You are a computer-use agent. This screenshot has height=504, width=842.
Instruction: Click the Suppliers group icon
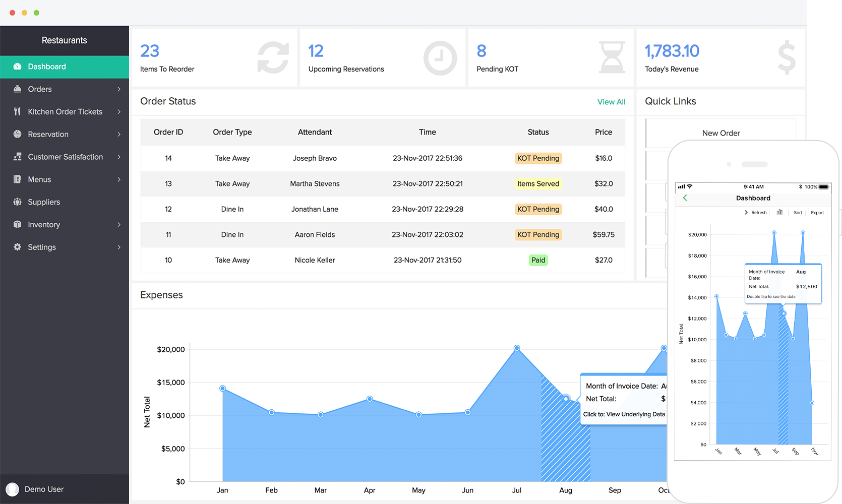tap(17, 202)
